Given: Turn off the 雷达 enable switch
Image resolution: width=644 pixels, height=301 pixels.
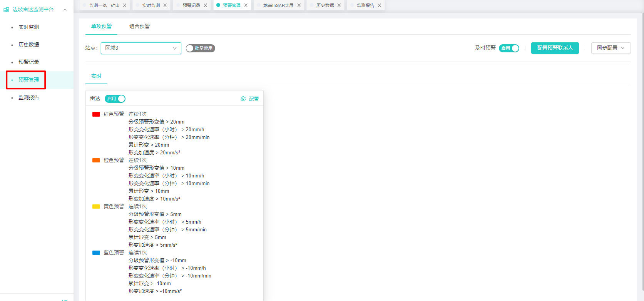Looking at the screenshot, I should (115, 99).
